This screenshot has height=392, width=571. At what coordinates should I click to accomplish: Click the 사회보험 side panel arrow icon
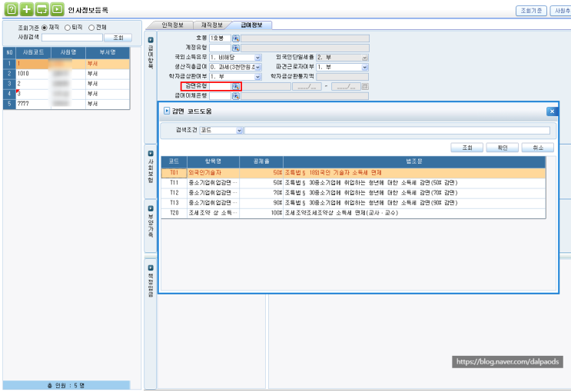tap(151, 154)
